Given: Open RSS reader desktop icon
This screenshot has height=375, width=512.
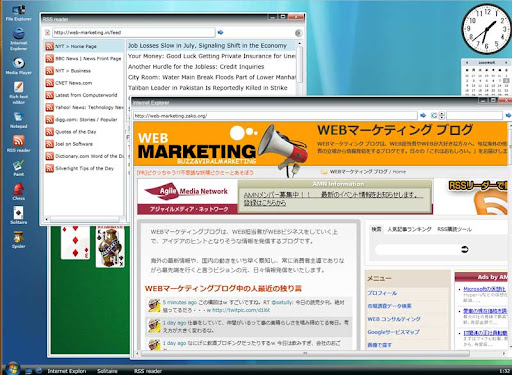Looking at the screenshot, I should point(18,144).
